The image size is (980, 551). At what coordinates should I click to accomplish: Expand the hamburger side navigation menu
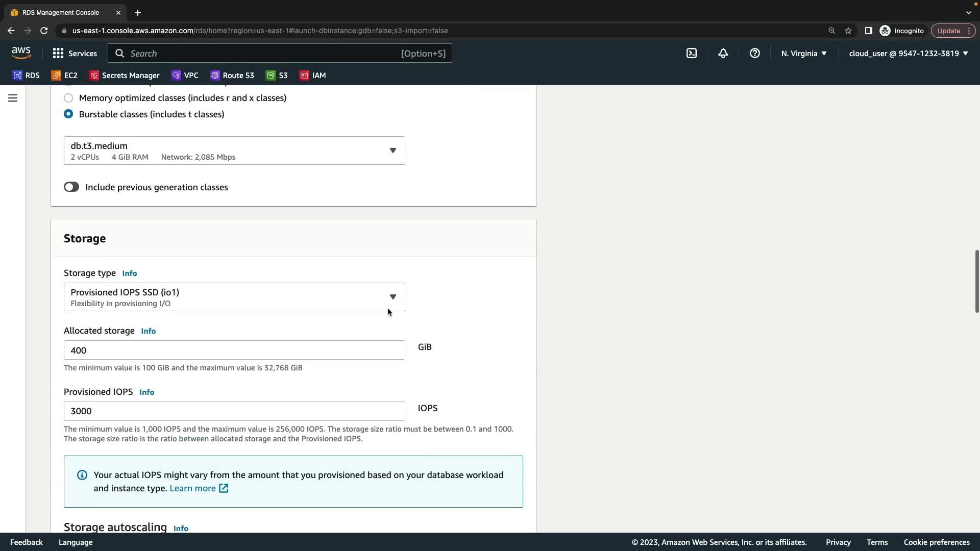click(13, 98)
